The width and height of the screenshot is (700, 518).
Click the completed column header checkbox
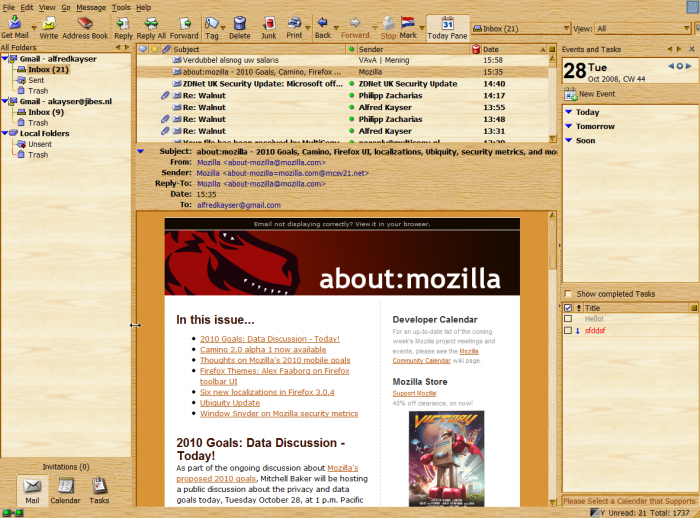tap(568, 308)
